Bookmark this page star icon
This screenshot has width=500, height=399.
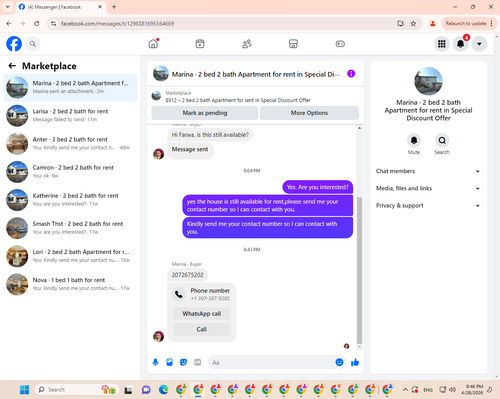click(413, 23)
